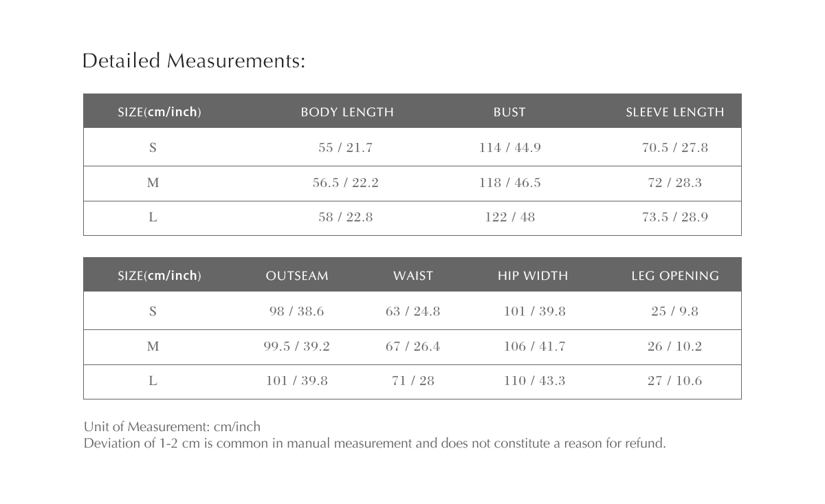Image resolution: width=825 pixels, height=504 pixels.
Task: Select the bust value 118 / 46.5
Action: tap(510, 183)
